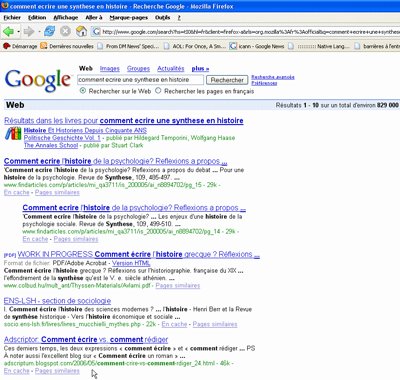Expand the plus » Google services link
The width and height of the screenshot is (400, 380).
[x=200, y=69]
